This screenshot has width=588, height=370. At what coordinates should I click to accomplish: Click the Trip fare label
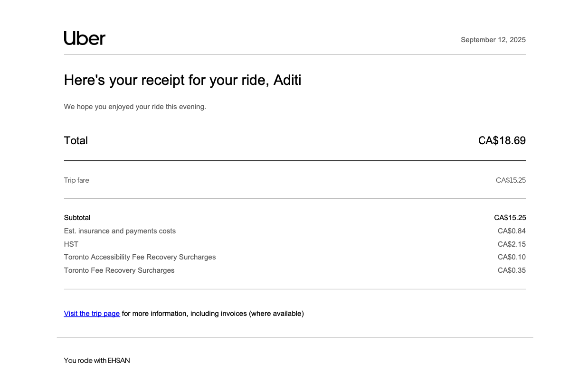(76, 180)
